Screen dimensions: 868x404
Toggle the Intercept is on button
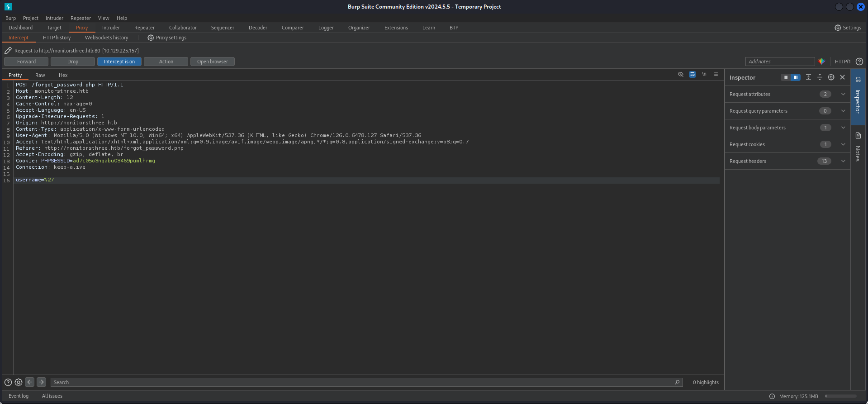point(119,62)
